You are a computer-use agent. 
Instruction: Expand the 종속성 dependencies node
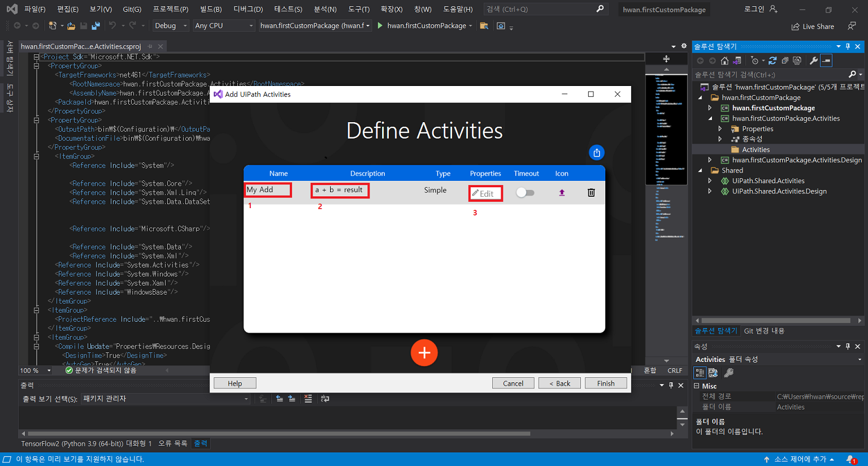(720, 139)
